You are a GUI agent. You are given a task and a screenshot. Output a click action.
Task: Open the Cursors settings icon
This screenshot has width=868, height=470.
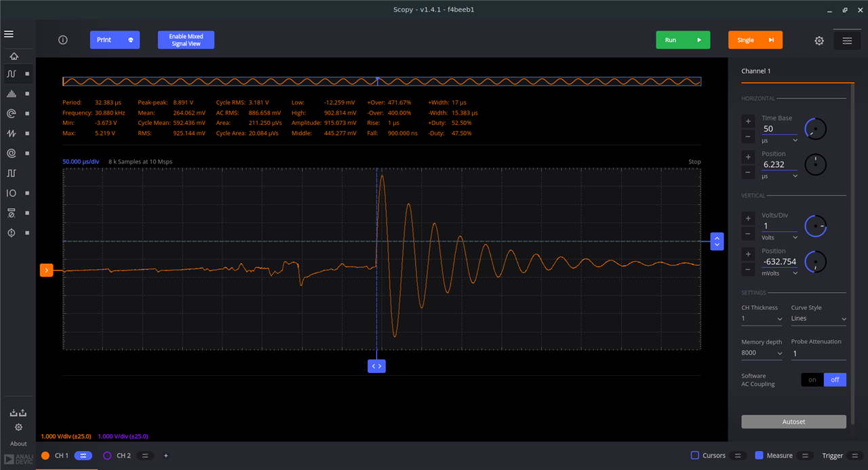(739, 456)
